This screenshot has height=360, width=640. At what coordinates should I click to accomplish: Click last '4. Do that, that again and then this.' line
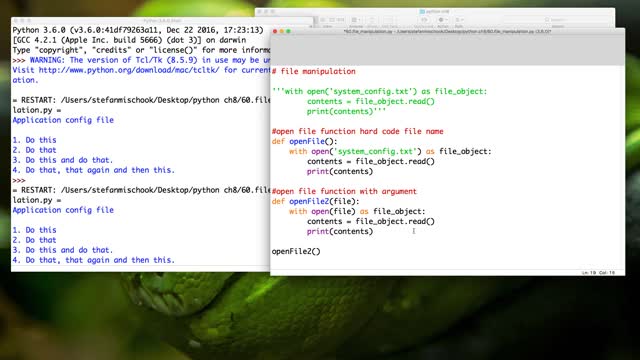coord(93,260)
